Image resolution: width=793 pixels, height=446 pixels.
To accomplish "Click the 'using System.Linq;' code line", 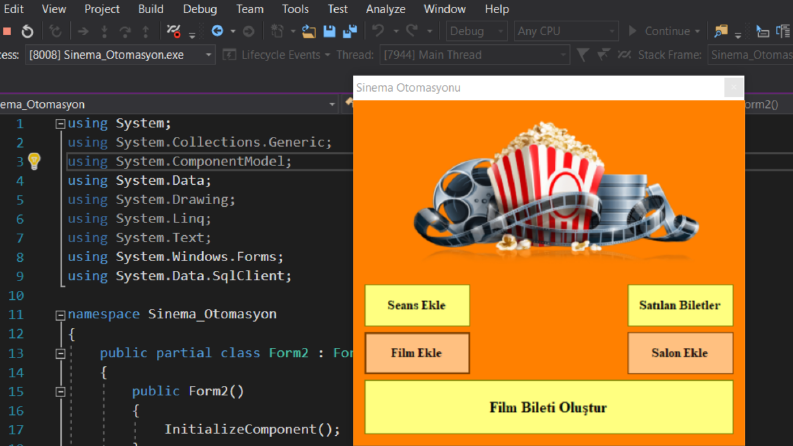I will (x=140, y=218).
